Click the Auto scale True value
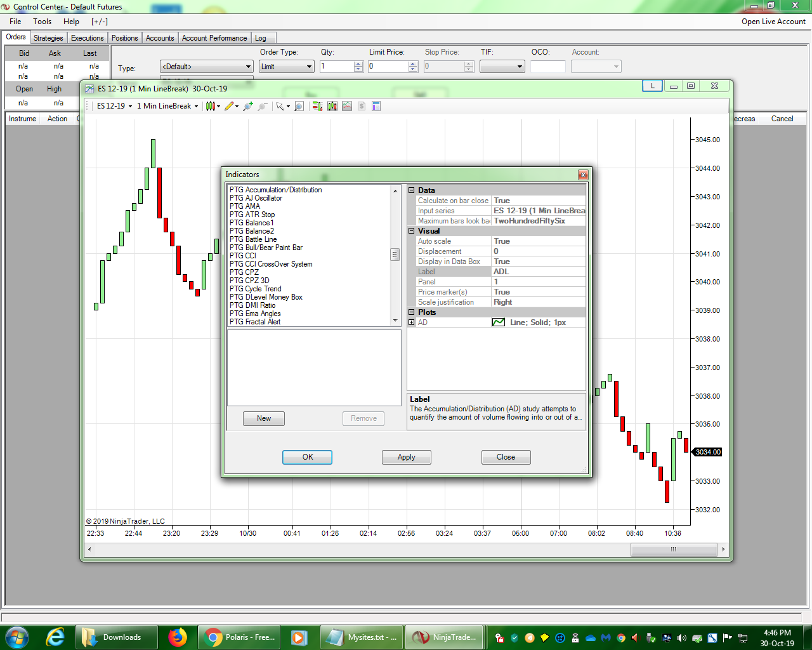This screenshot has height=650, width=812. tap(539, 241)
